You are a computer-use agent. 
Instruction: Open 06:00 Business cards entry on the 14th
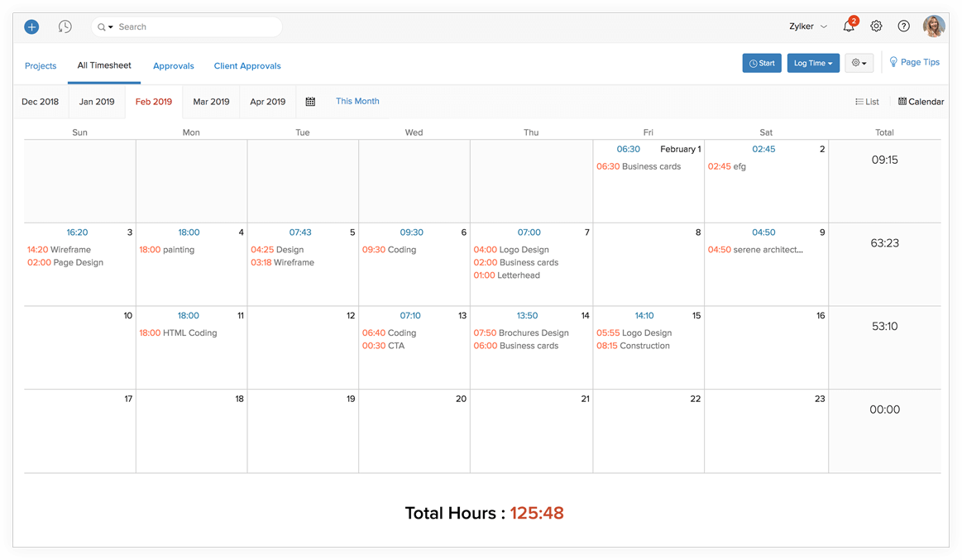[516, 346]
